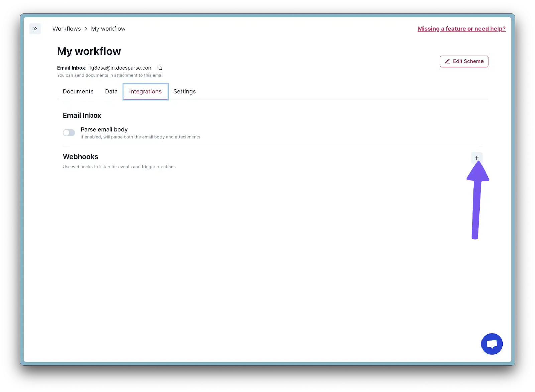Click the Edit Scheme button

pos(464,61)
